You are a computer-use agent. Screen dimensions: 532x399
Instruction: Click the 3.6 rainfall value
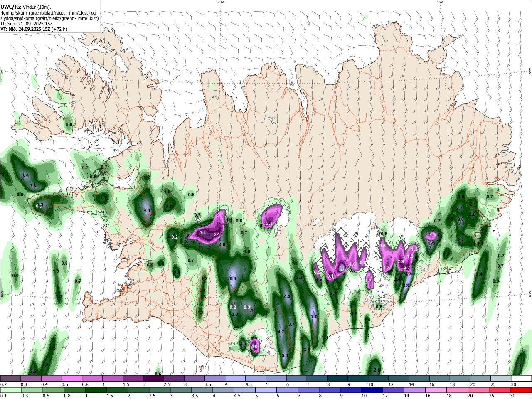[x=307, y=350]
